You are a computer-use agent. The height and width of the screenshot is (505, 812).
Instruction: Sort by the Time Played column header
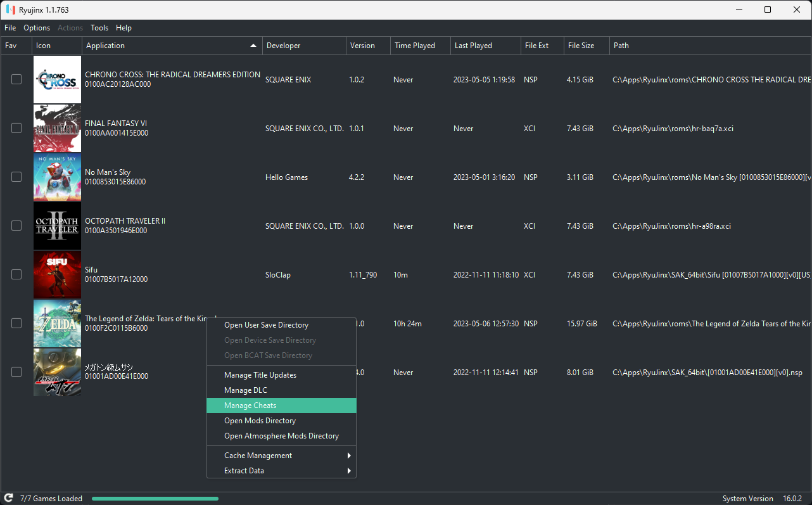point(421,46)
